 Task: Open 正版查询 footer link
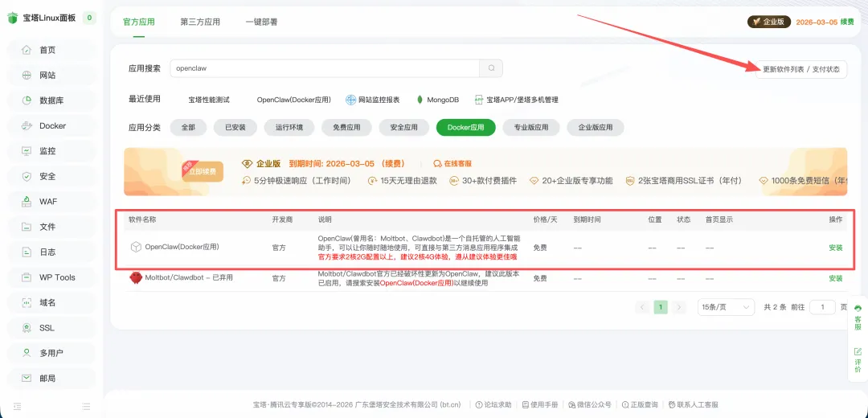coord(640,404)
